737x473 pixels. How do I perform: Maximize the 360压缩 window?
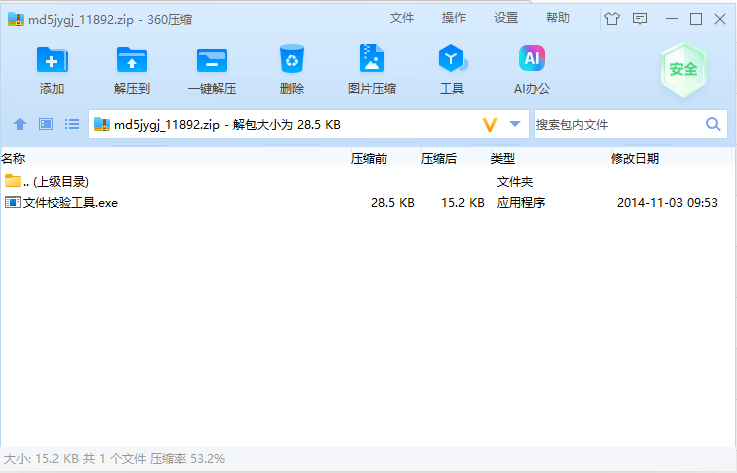(696, 19)
